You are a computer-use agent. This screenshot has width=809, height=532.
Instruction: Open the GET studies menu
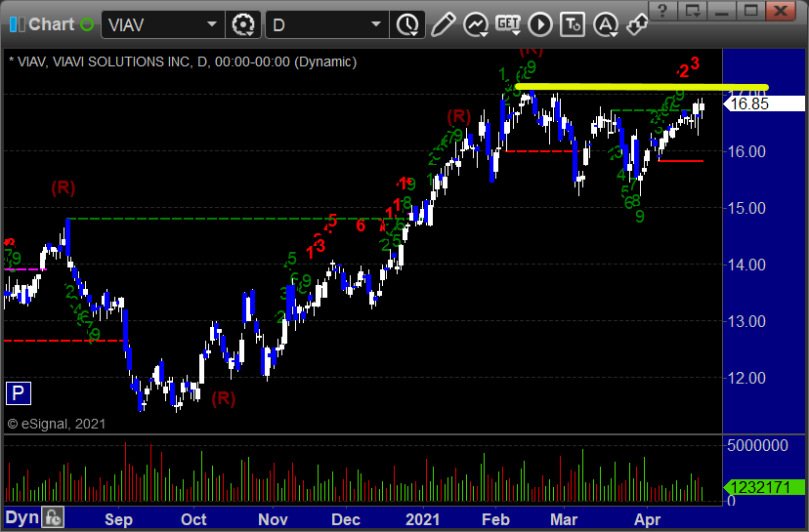coord(508,24)
